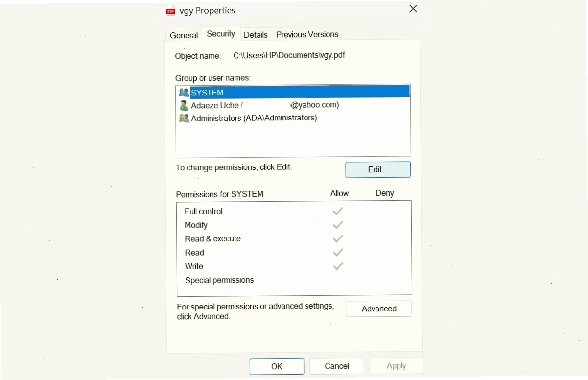Click the Allow checkmark for Write

pyautogui.click(x=338, y=266)
